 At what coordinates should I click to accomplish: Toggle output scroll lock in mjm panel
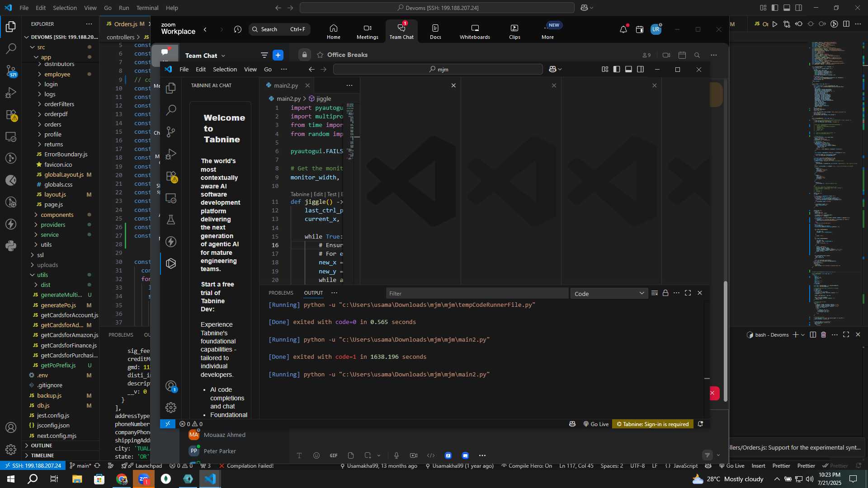(665, 293)
